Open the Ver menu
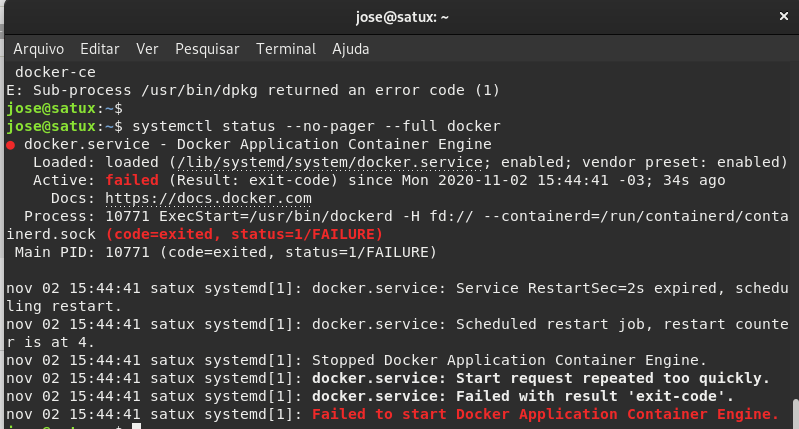Screen dimensions: 799x429 (147, 49)
